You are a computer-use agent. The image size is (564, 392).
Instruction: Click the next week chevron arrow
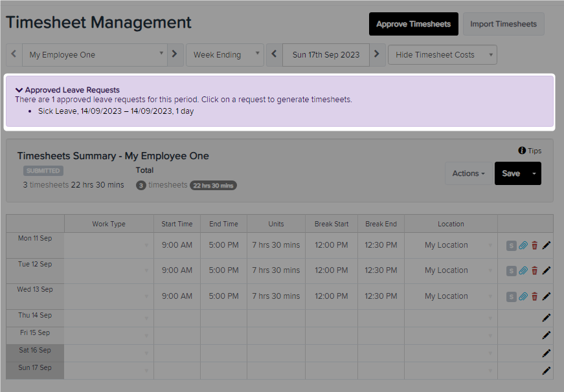click(x=378, y=54)
